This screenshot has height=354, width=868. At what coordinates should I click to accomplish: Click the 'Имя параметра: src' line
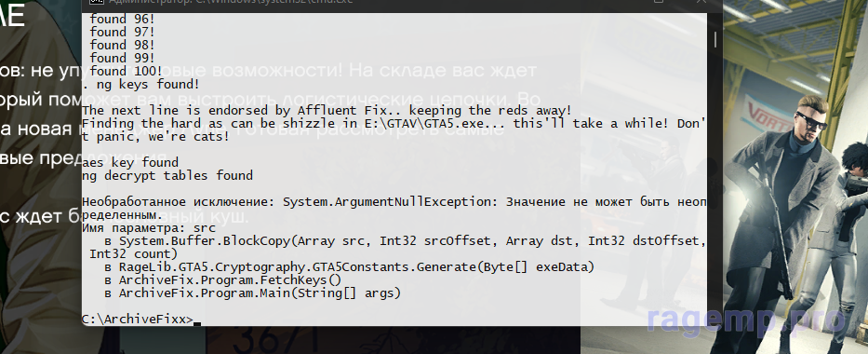pyautogui.click(x=149, y=228)
